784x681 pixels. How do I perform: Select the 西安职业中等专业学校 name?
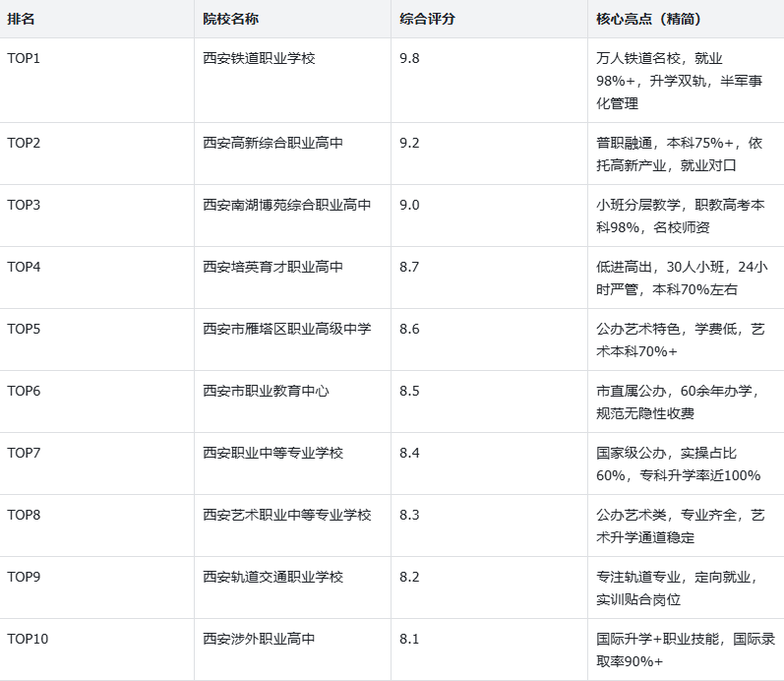(272, 454)
